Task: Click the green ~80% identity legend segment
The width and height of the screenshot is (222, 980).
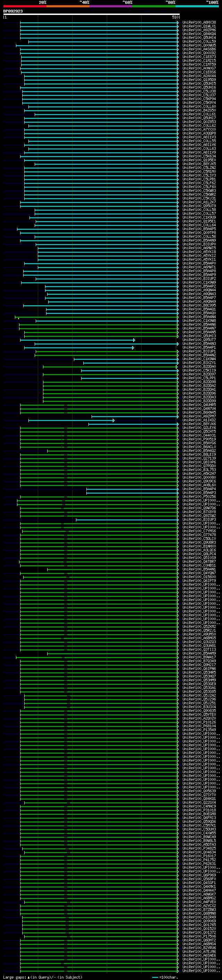Action: pos(154,6)
